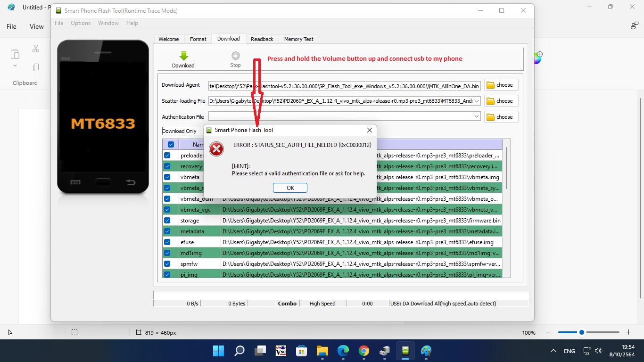Open File Explorer from the taskbar
Image resolution: width=644 pixels, height=362 pixels.
[x=322, y=351]
